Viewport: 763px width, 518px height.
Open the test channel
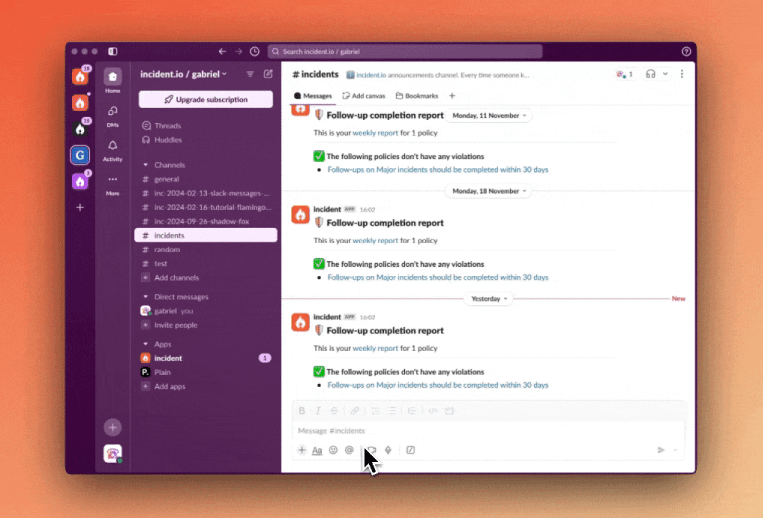(206, 264)
